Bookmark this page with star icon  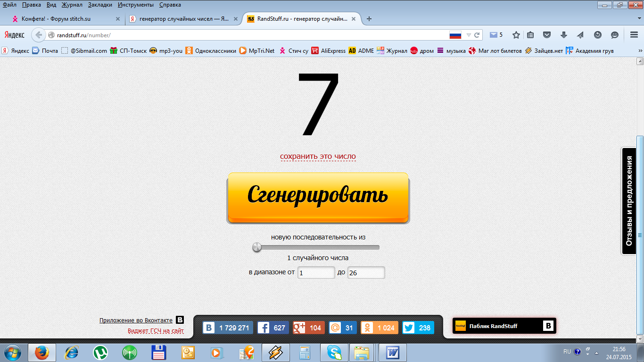coord(516,35)
